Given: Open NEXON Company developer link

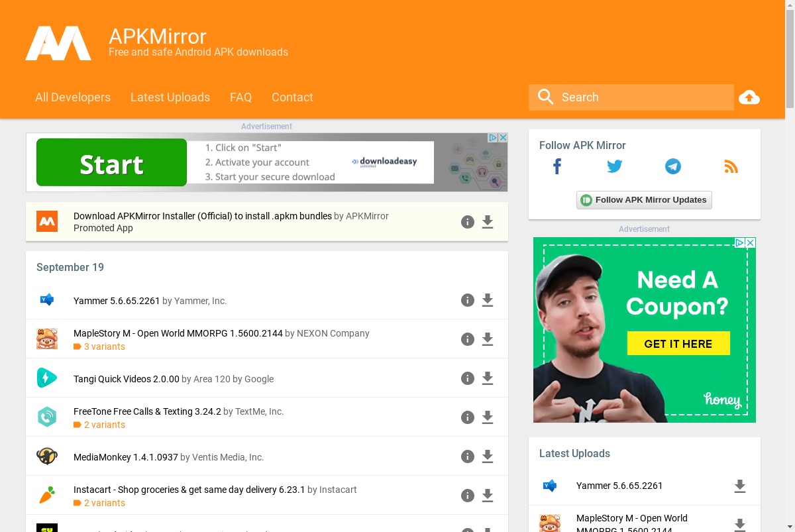Looking at the screenshot, I should pos(333,333).
